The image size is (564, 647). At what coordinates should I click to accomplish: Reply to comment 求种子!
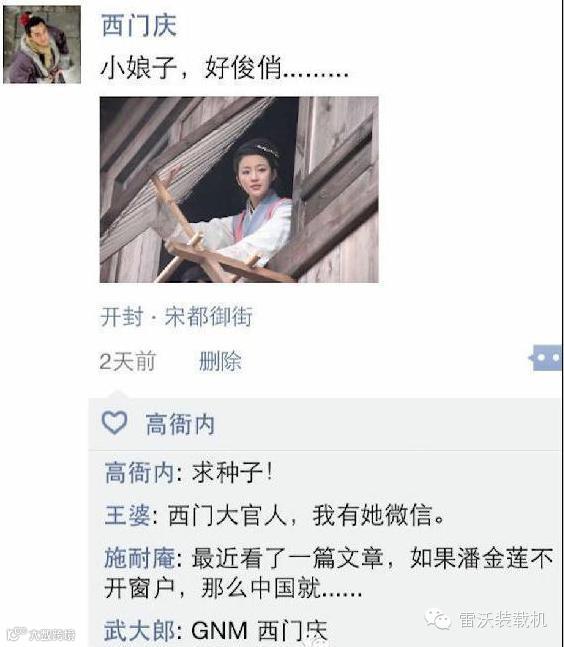click(232, 472)
